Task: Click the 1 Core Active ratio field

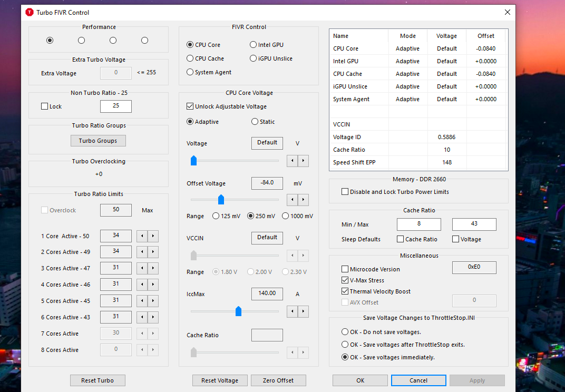Action: 115,236
